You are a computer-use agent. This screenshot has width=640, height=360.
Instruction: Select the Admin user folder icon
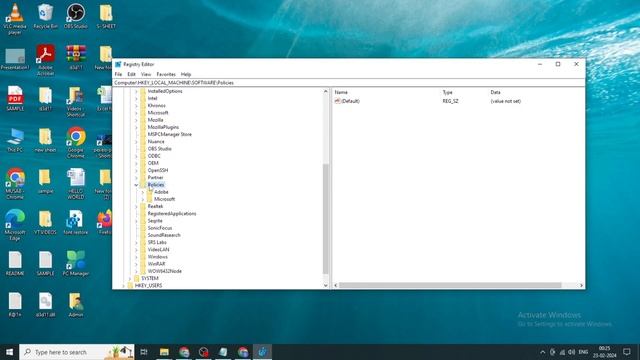pos(76,304)
